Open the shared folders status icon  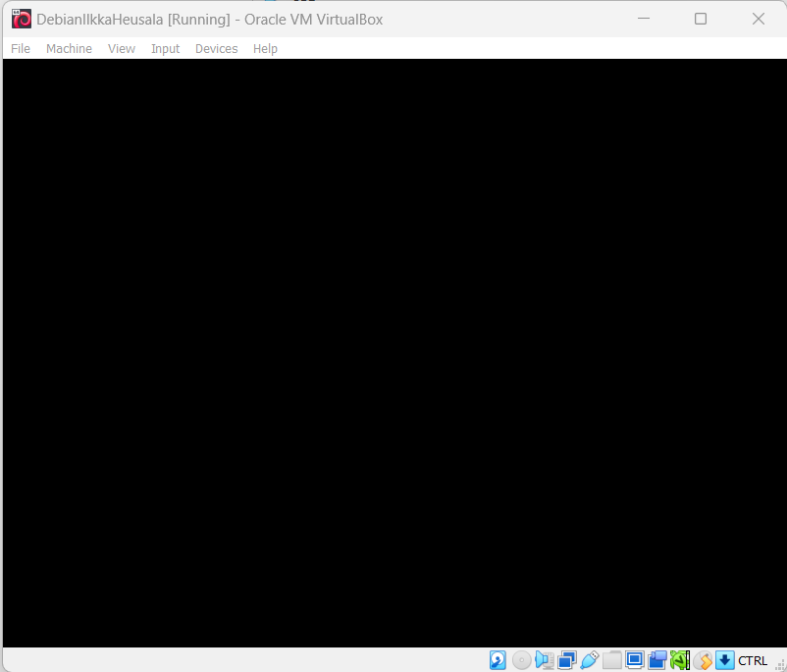pos(612,660)
